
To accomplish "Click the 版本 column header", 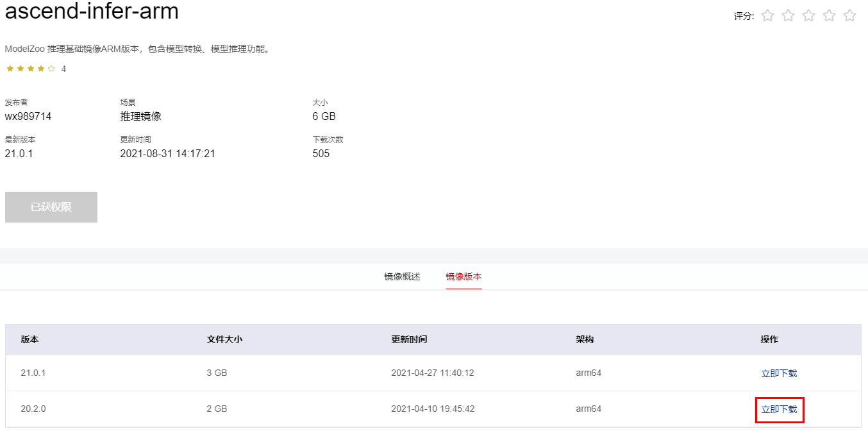I will pos(29,339).
